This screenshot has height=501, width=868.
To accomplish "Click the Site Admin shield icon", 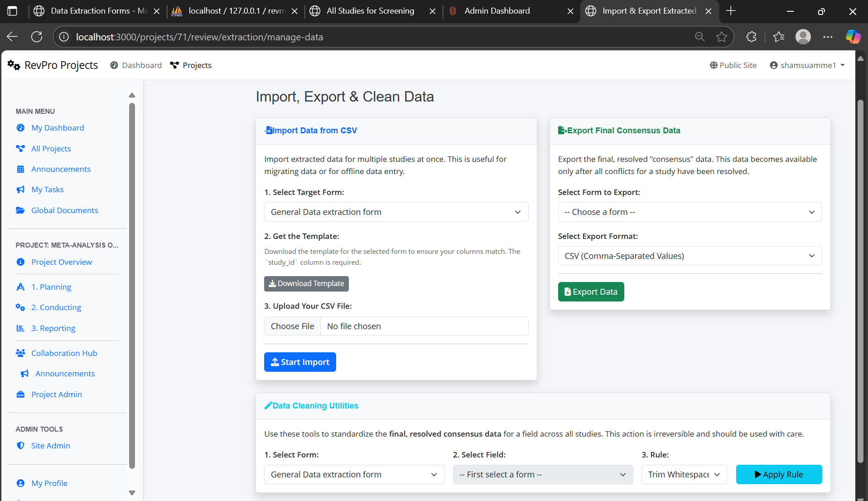I will (x=20, y=446).
